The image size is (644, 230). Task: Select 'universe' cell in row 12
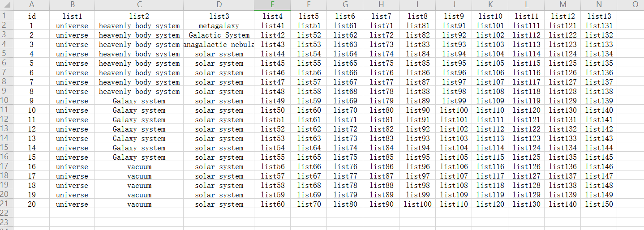tap(72, 119)
